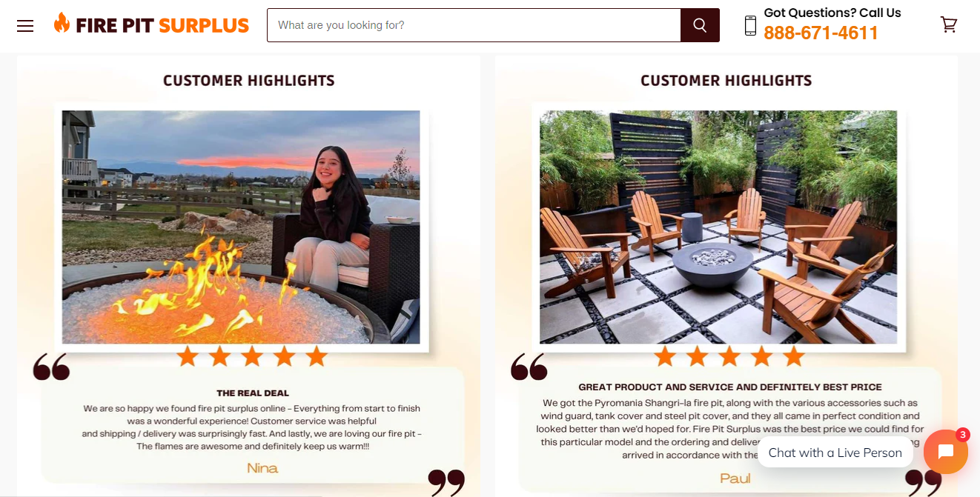The width and height of the screenshot is (980, 497).
Task: Open the orange chat bubble widget
Action: tap(946, 452)
